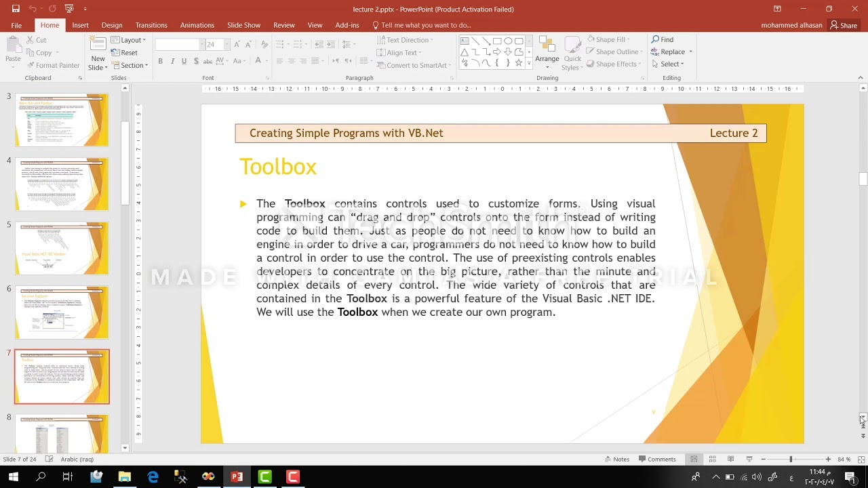Expand the shapes gallery More arrow
Image resolution: width=868 pixels, height=488 pixels.
point(529,64)
